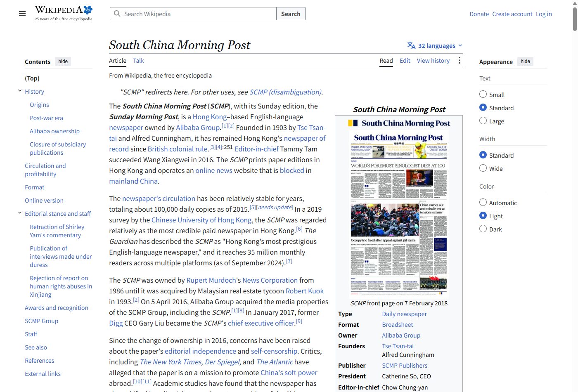The height and width of the screenshot is (392, 578).
Task: Select Automatic color mode
Action: [x=483, y=202]
